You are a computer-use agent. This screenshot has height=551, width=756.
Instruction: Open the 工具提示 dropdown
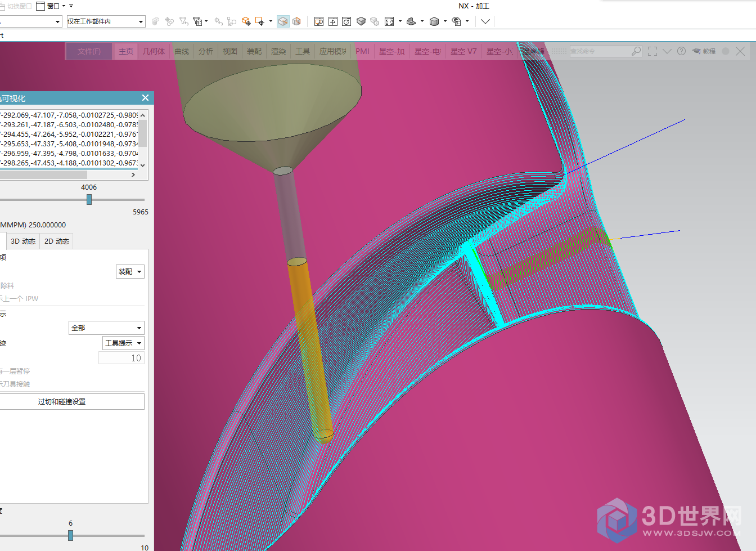tap(123, 343)
